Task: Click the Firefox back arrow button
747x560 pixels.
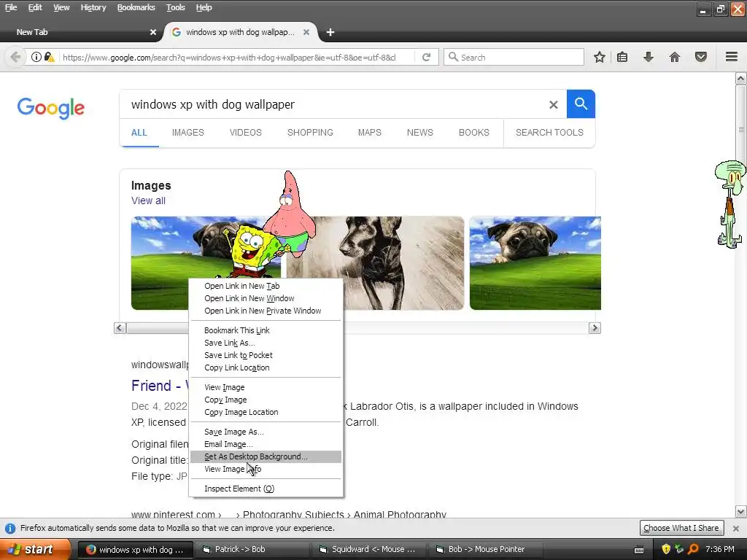Action: coord(15,57)
